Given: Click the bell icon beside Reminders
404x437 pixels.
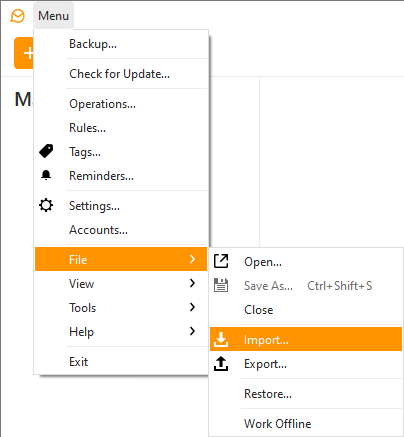Looking at the screenshot, I should (46, 175).
